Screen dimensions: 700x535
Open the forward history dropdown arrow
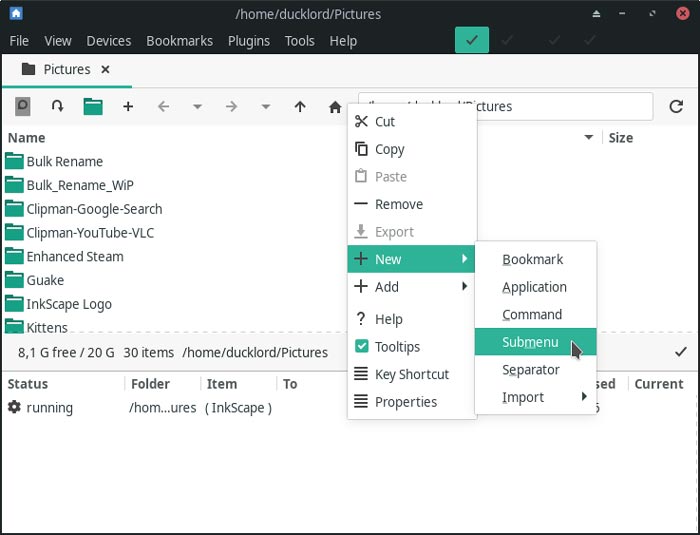(x=265, y=107)
